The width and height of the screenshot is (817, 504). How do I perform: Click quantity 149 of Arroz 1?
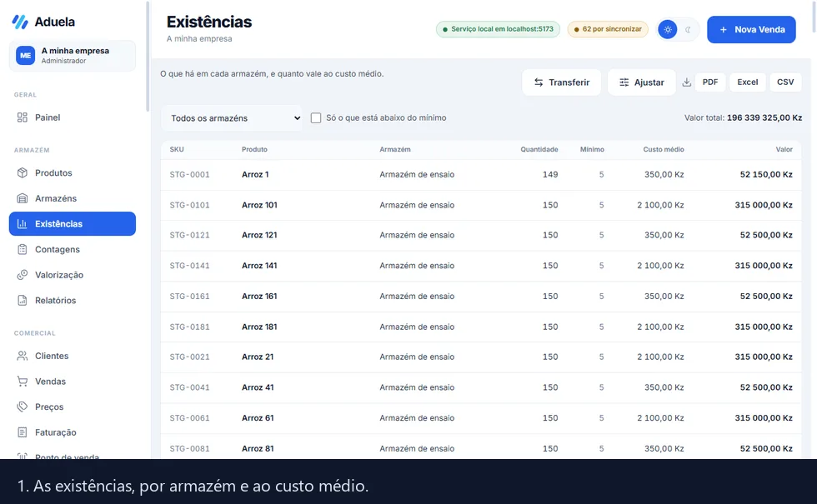[550, 174]
